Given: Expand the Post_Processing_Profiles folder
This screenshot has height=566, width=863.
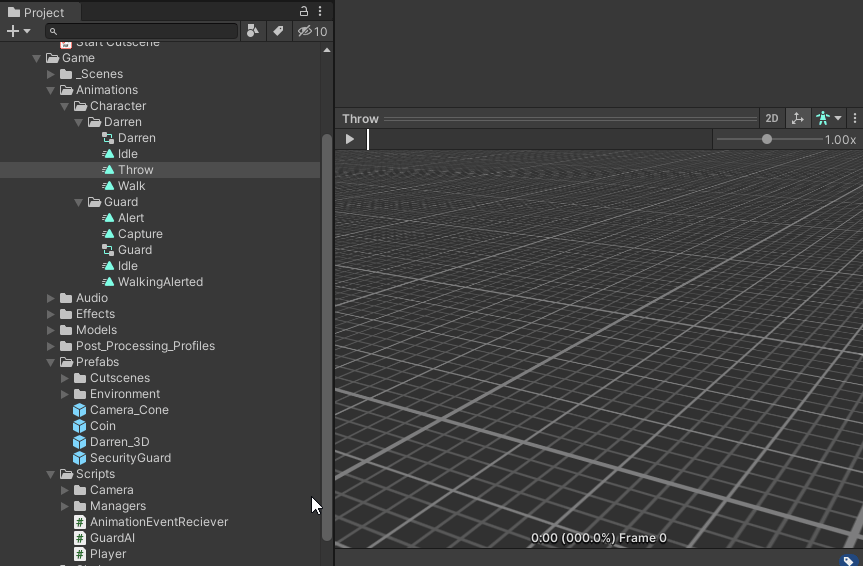Looking at the screenshot, I should 51,346.
